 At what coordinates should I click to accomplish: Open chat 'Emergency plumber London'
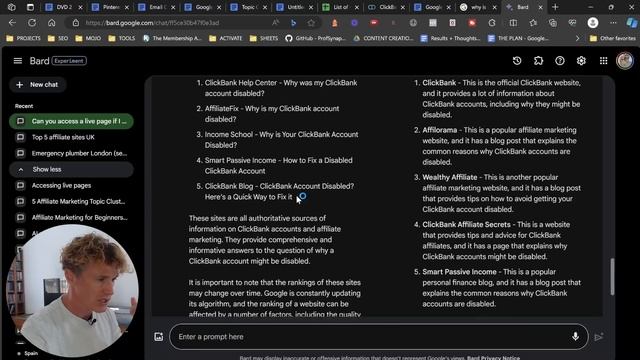(x=71, y=153)
